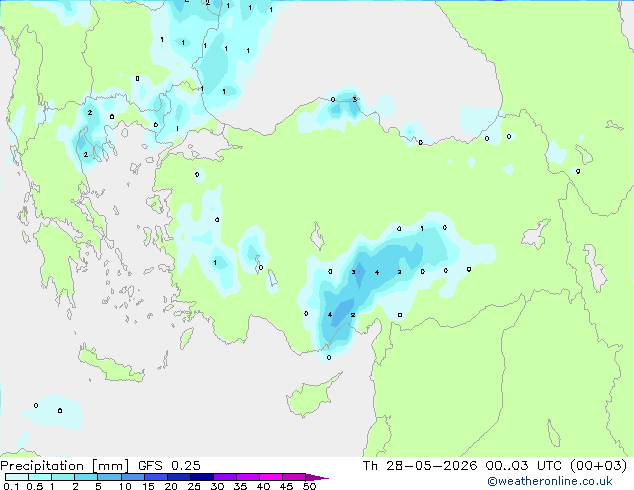Click the '10' legend scale label
The image size is (634, 490).
(125, 486)
